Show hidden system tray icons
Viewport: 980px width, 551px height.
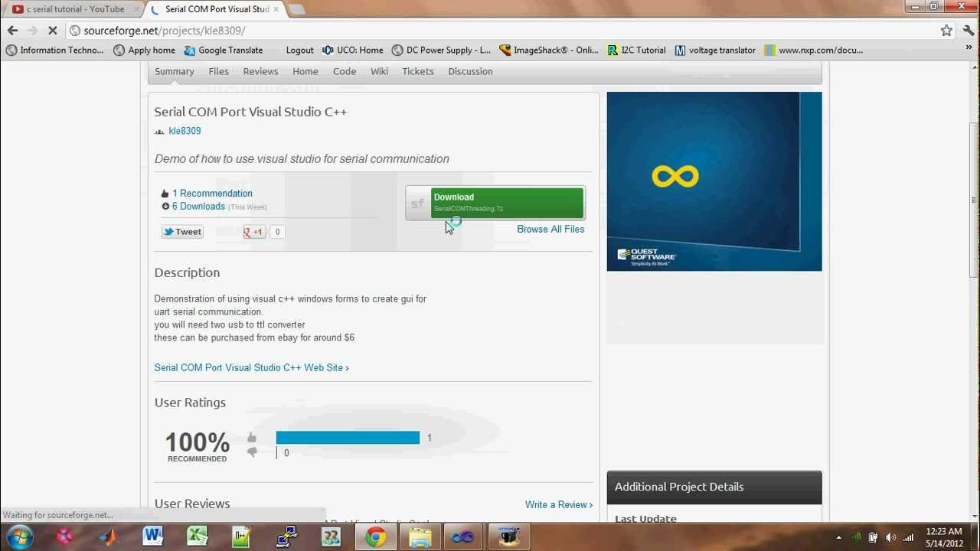(838, 537)
